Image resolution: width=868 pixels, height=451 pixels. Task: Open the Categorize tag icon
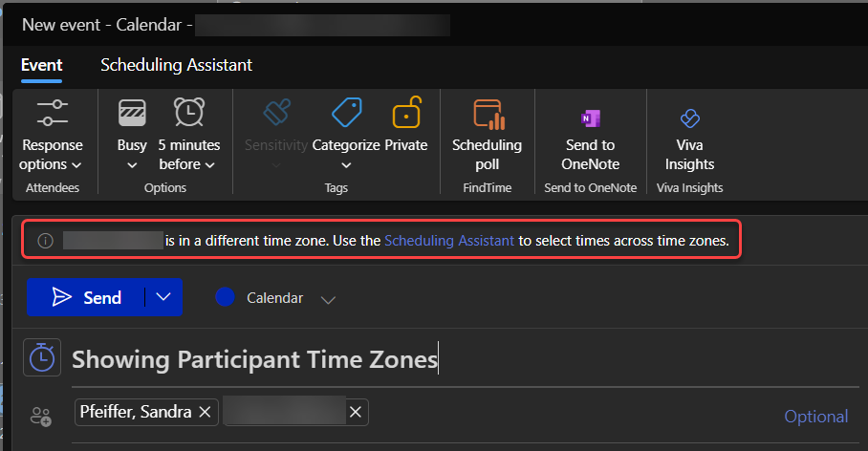(x=346, y=115)
